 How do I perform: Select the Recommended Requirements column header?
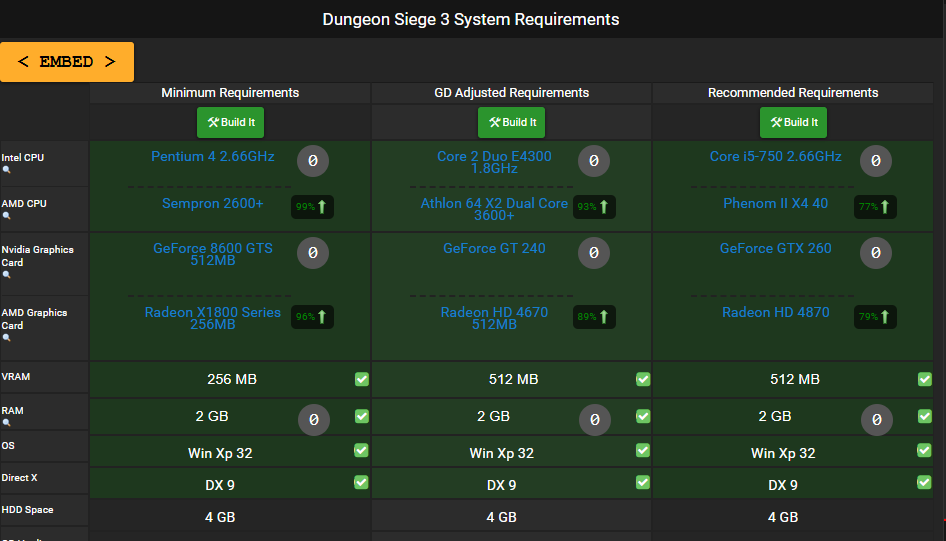point(793,93)
